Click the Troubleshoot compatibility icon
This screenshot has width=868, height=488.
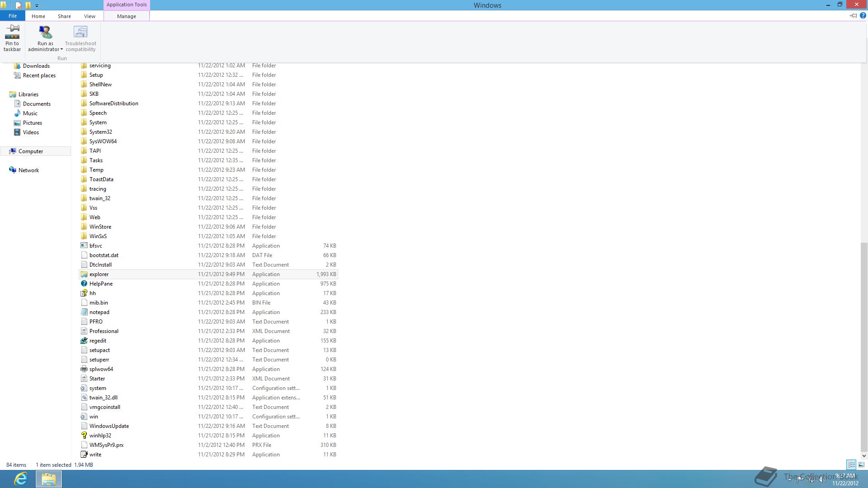click(80, 32)
